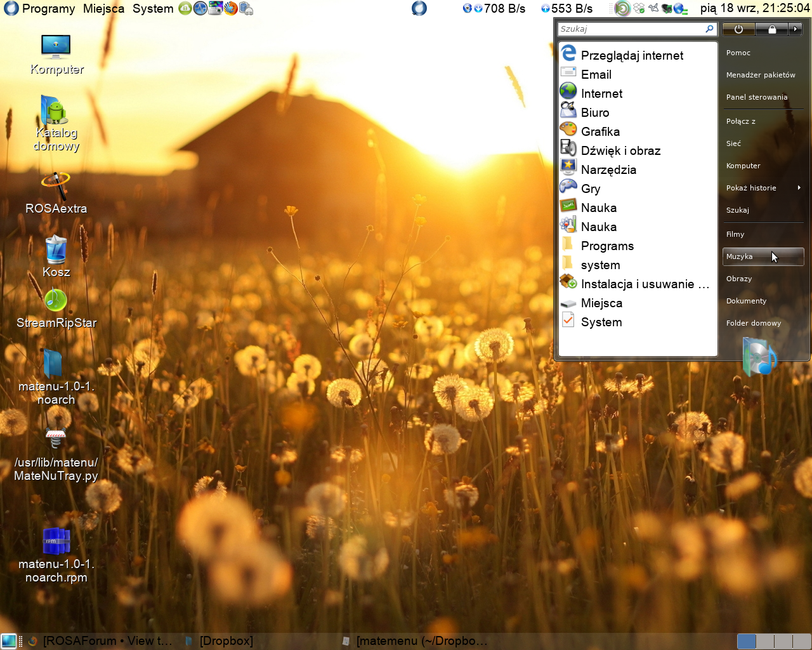The image size is (812, 650).
Task: Open Menadżer pakietów link
Action: [x=761, y=75]
